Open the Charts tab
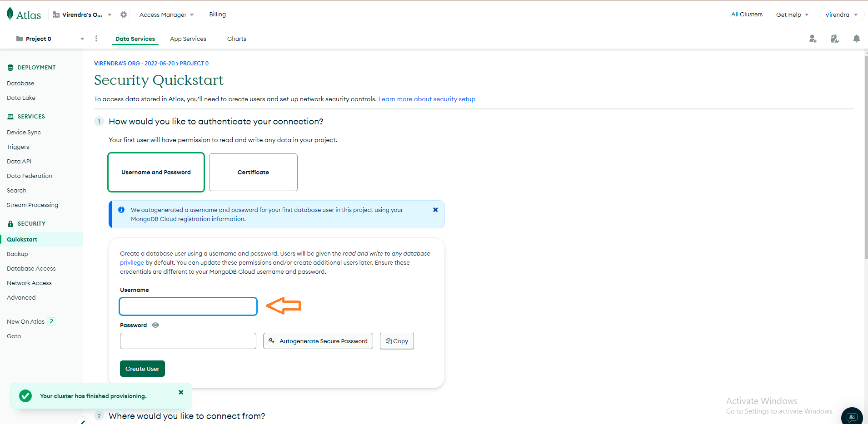This screenshot has width=868, height=424. 236,39
